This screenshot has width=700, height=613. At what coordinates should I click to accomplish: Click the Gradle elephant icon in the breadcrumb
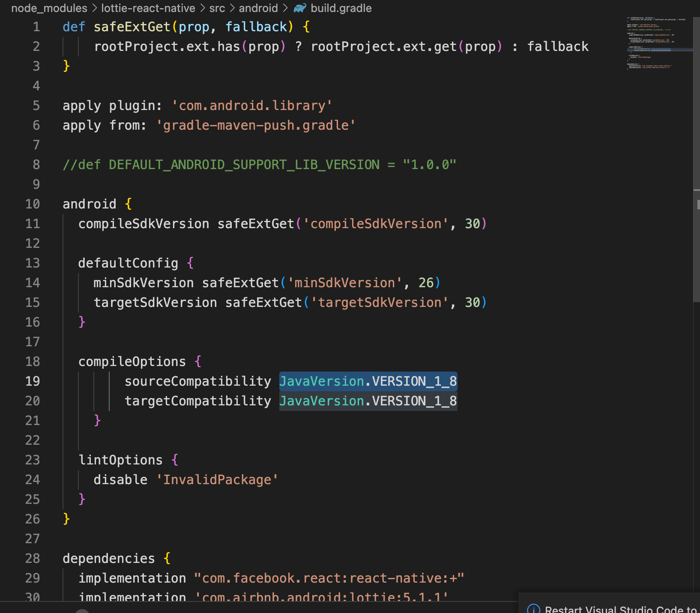pos(299,8)
